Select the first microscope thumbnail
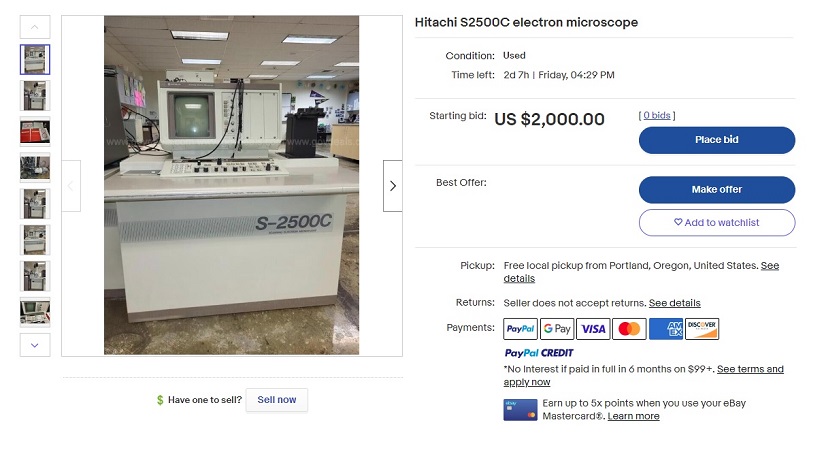The image size is (824, 450). 35,60
